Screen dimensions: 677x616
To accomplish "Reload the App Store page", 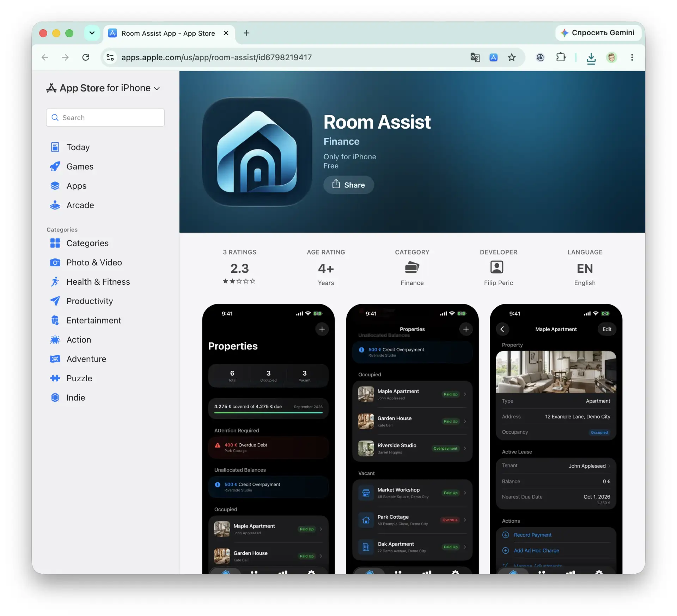I will pyautogui.click(x=86, y=57).
